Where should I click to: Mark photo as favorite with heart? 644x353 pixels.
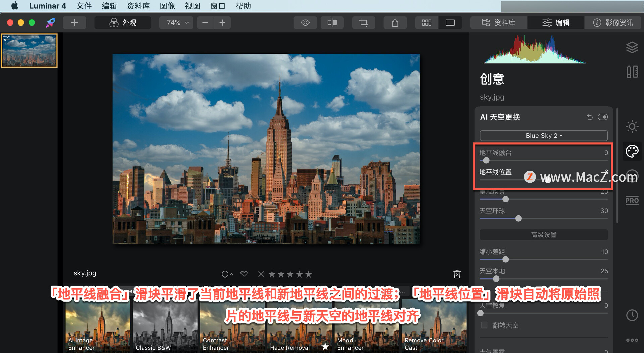244,274
